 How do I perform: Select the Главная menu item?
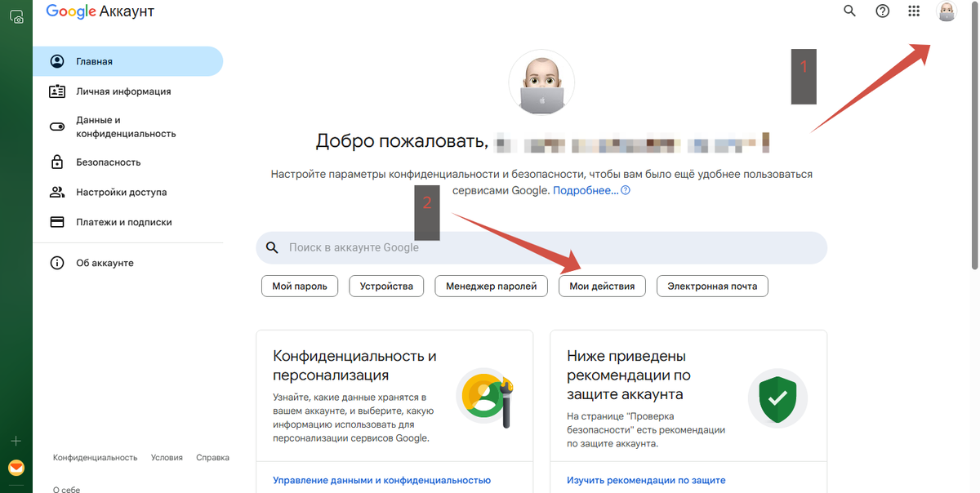[x=128, y=61]
